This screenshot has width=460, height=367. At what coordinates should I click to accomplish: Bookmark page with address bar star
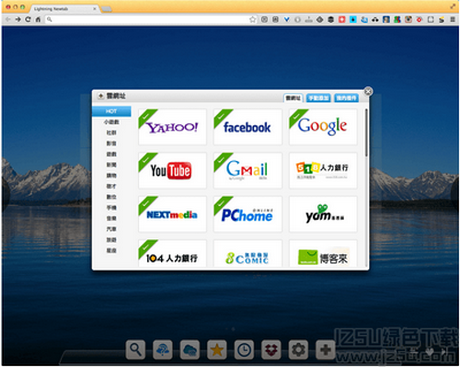pyautogui.click(x=253, y=19)
